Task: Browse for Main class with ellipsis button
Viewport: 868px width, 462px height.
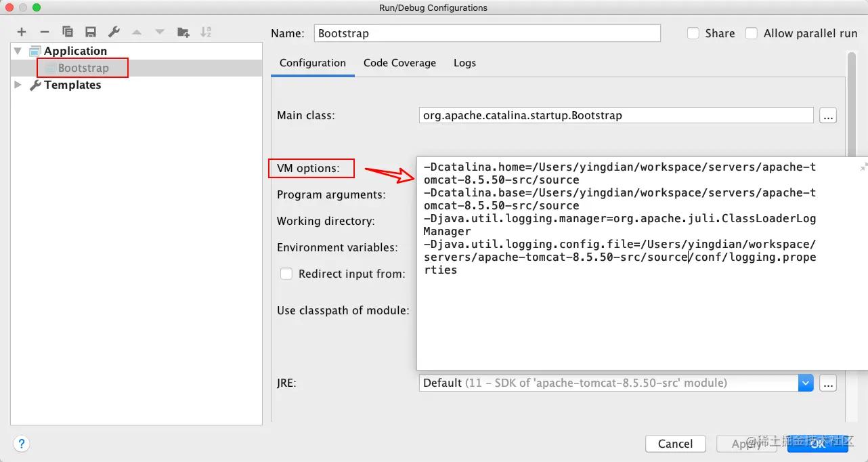Action: click(x=828, y=115)
